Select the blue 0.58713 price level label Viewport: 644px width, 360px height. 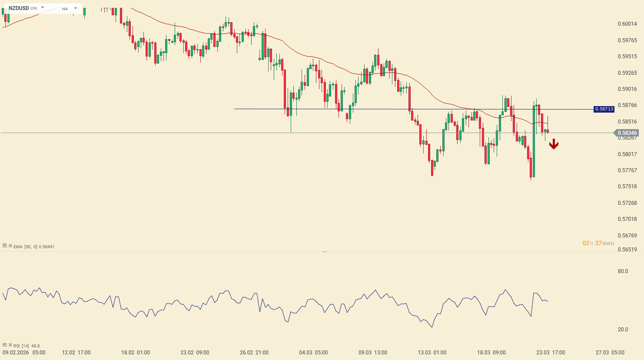[604, 109]
